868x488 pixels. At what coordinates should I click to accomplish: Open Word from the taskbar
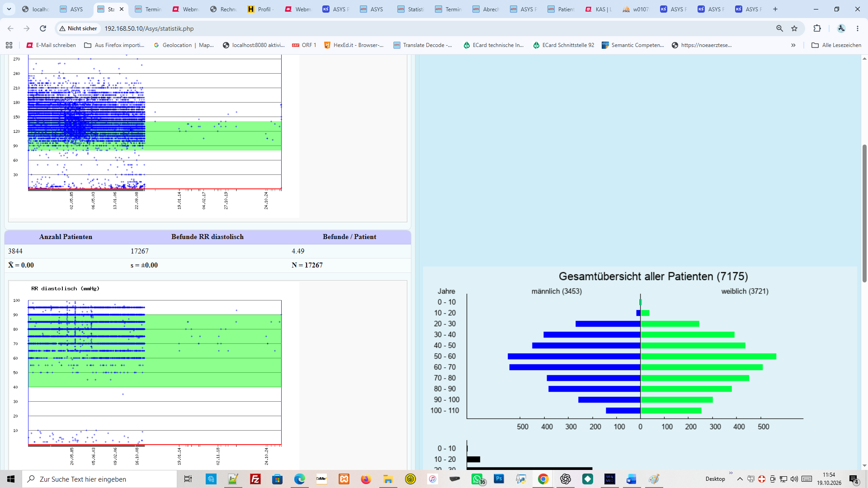coord(632,479)
